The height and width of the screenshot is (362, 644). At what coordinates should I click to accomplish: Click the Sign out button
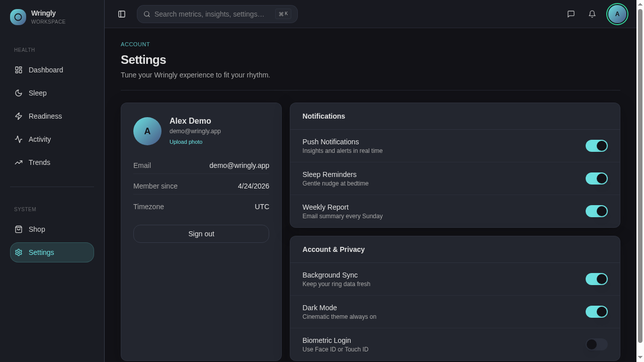[x=201, y=234]
